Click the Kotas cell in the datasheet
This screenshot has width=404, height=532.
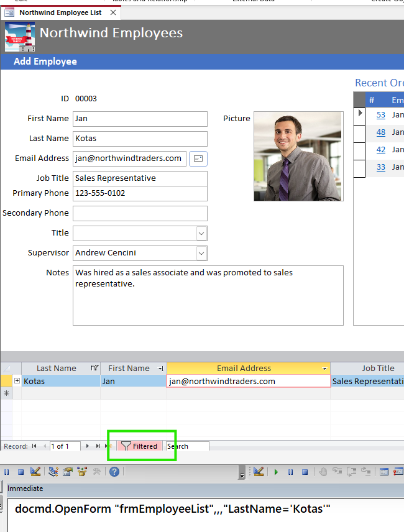coord(61,381)
